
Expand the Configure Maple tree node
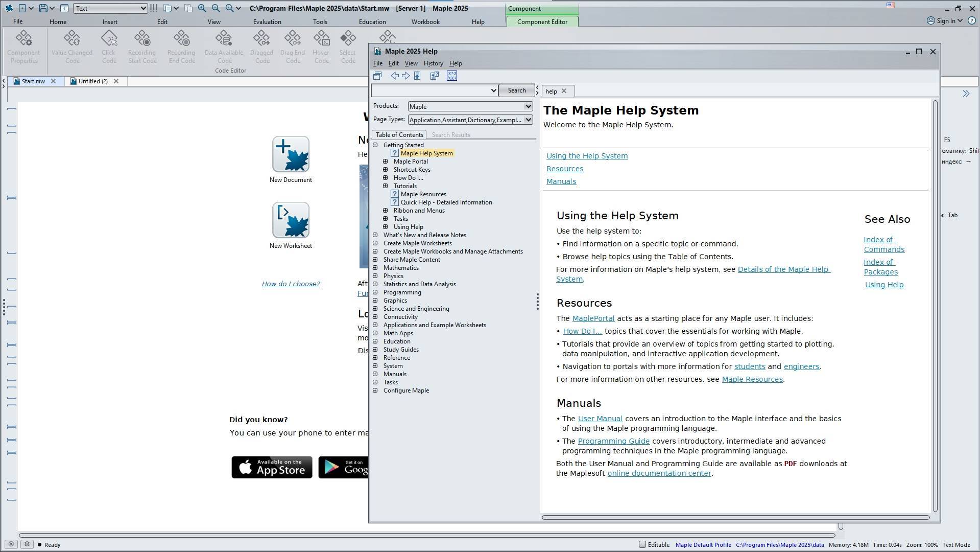(375, 390)
